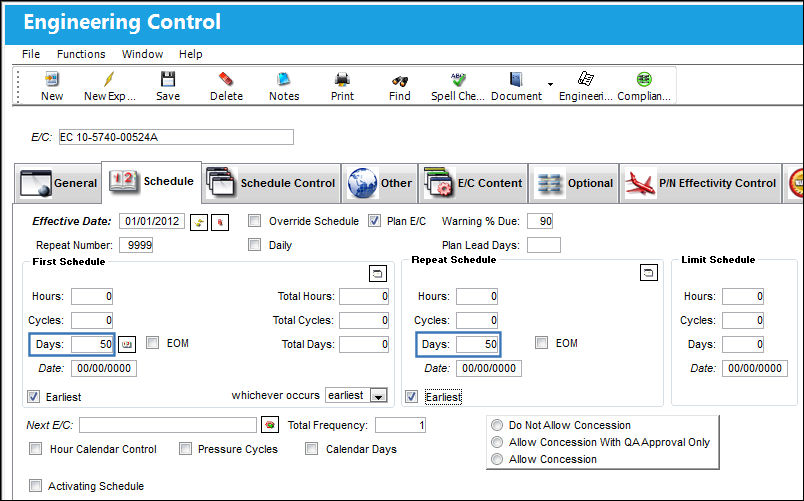This screenshot has height=501, width=804.
Task: Click the Total Frequency field
Action: pos(400,425)
